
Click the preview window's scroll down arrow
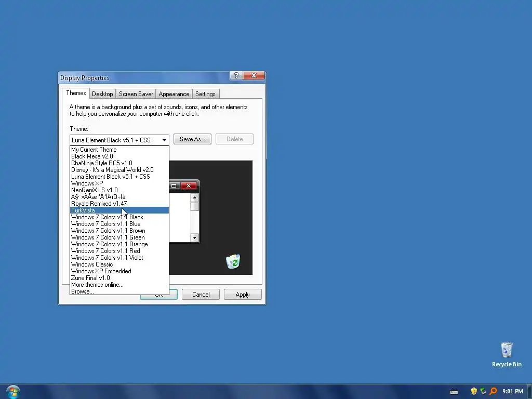click(x=194, y=237)
